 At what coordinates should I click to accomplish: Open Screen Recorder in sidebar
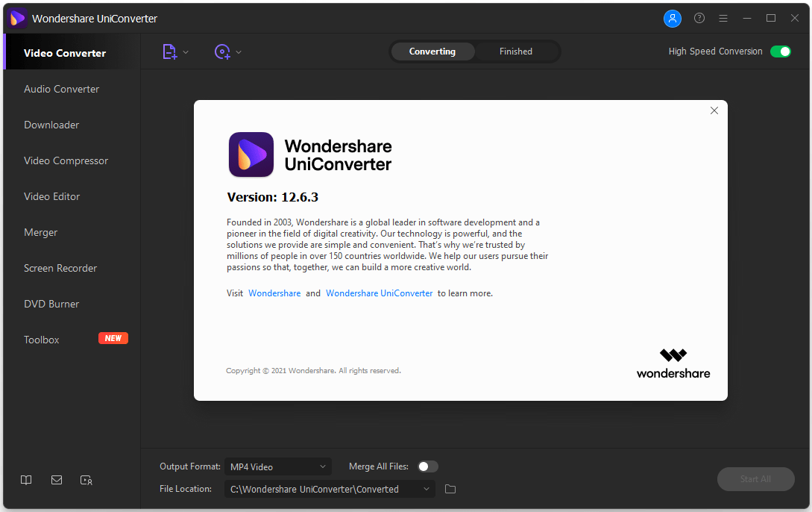[72, 268]
